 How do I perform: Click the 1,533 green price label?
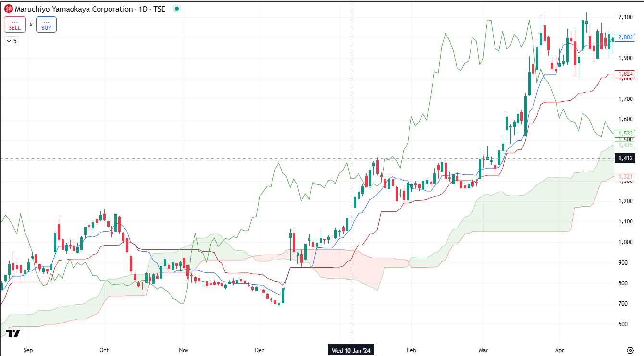point(626,133)
